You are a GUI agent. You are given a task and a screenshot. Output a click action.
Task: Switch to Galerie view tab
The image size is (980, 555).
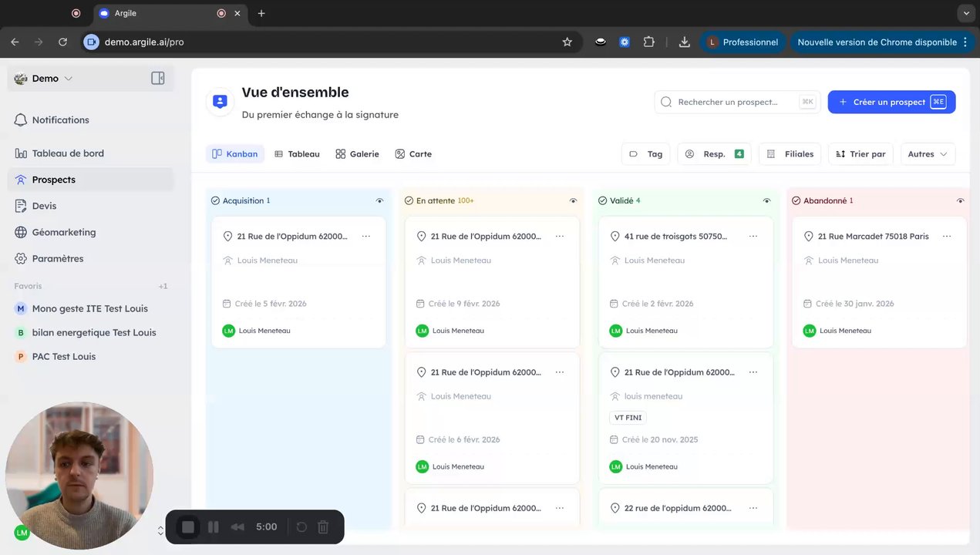357,154
